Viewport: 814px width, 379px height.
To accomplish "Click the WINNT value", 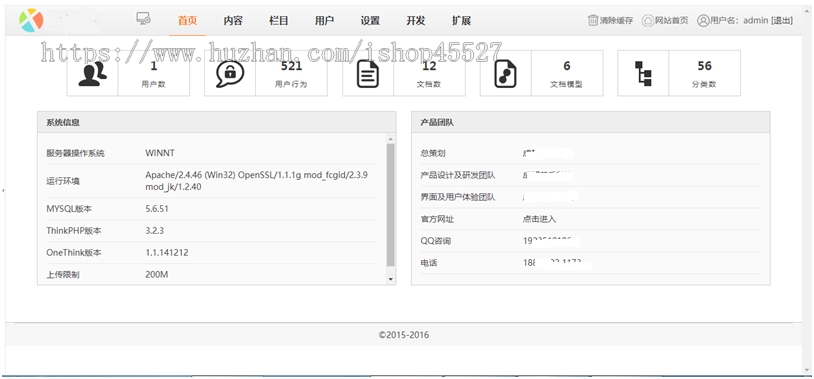I will 160,153.
